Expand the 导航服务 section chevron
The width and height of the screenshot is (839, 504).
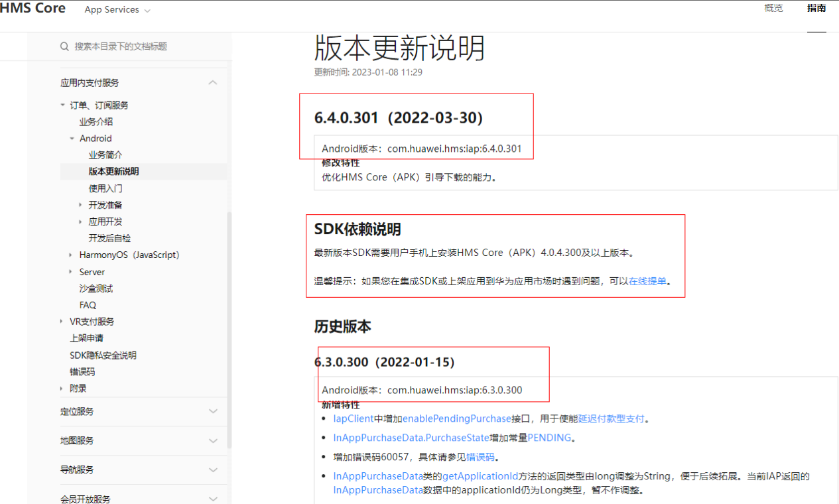pyautogui.click(x=213, y=470)
